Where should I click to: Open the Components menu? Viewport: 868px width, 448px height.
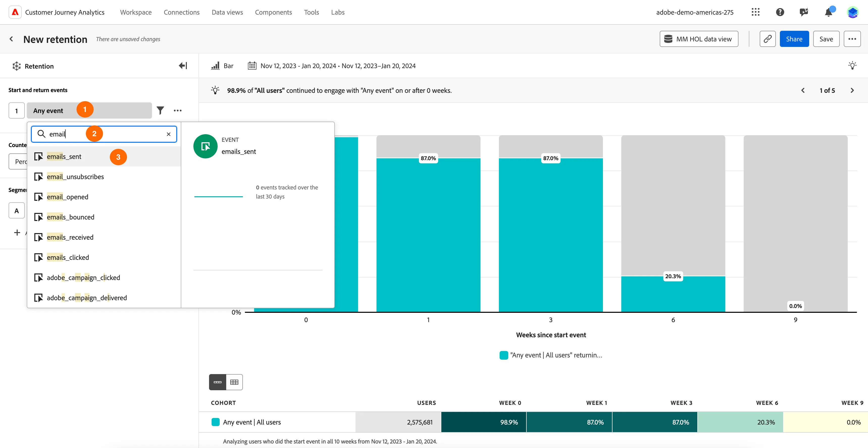pos(273,12)
